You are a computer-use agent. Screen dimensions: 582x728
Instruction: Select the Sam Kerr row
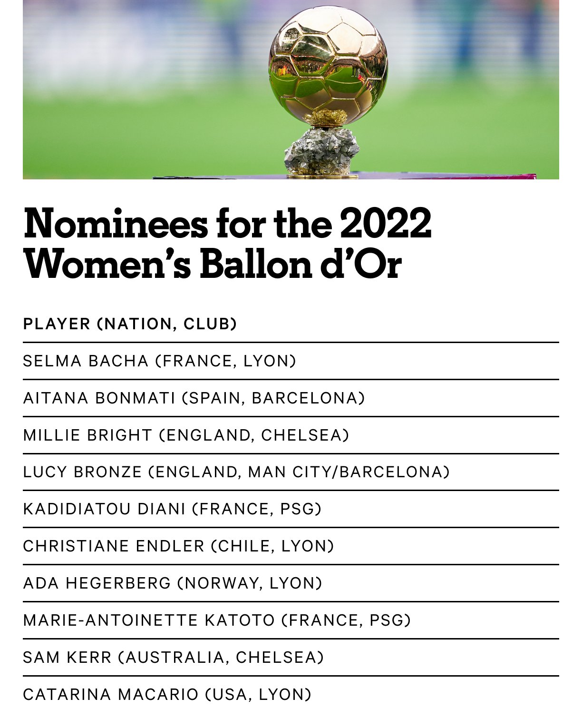(x=291, y=658)
